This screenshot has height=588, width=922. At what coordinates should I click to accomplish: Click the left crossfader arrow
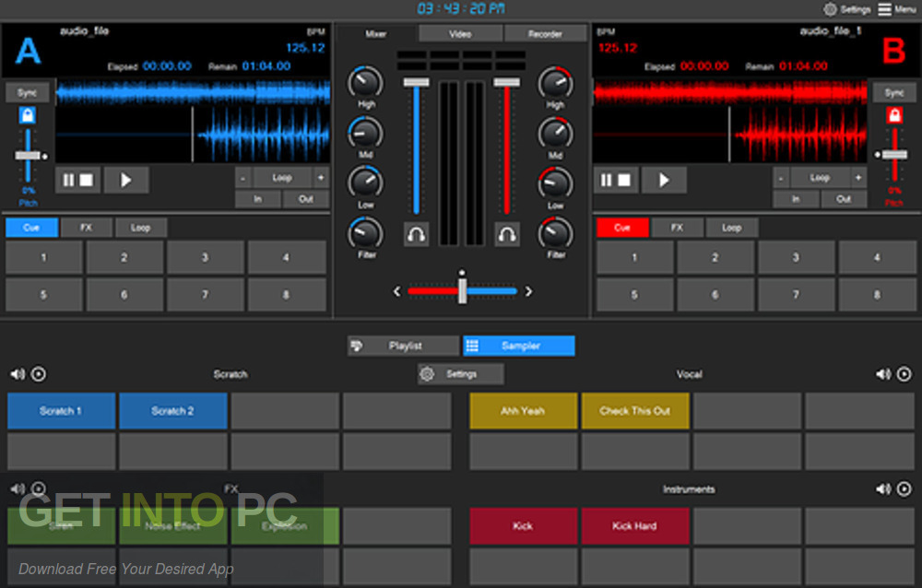pos(396,289)
